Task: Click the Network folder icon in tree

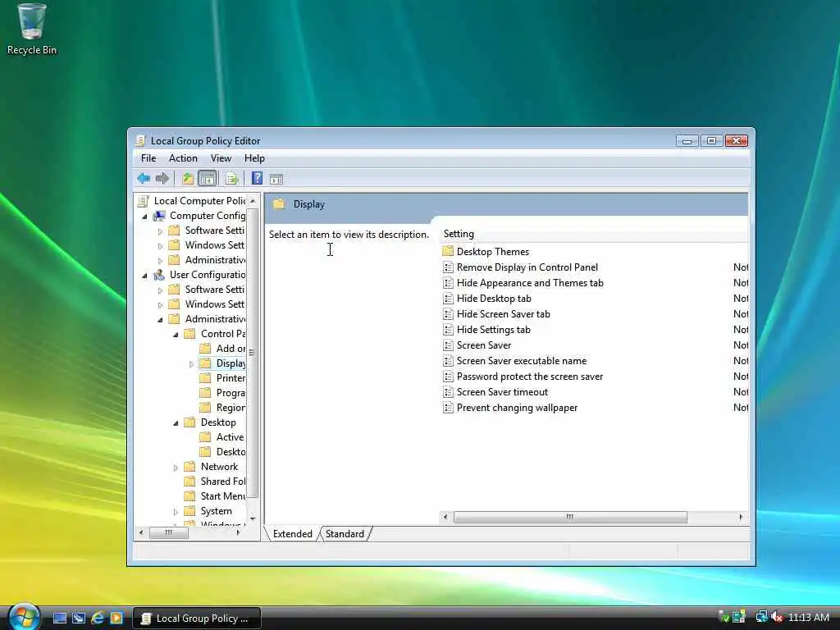Action: 189,467
